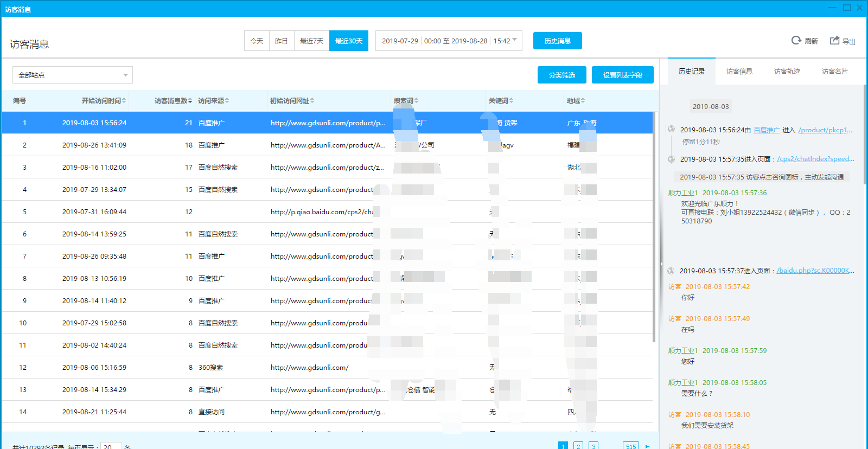This screenshot has width=868, height=449.
Task: Click sort arrows next to 地域 header
Action: (583, 101)
